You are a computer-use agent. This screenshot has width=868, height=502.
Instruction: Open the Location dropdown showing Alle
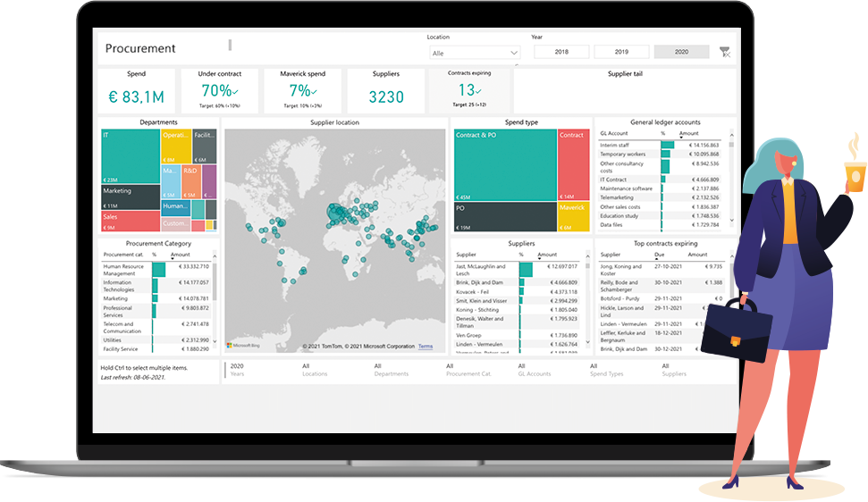[474, 54]
